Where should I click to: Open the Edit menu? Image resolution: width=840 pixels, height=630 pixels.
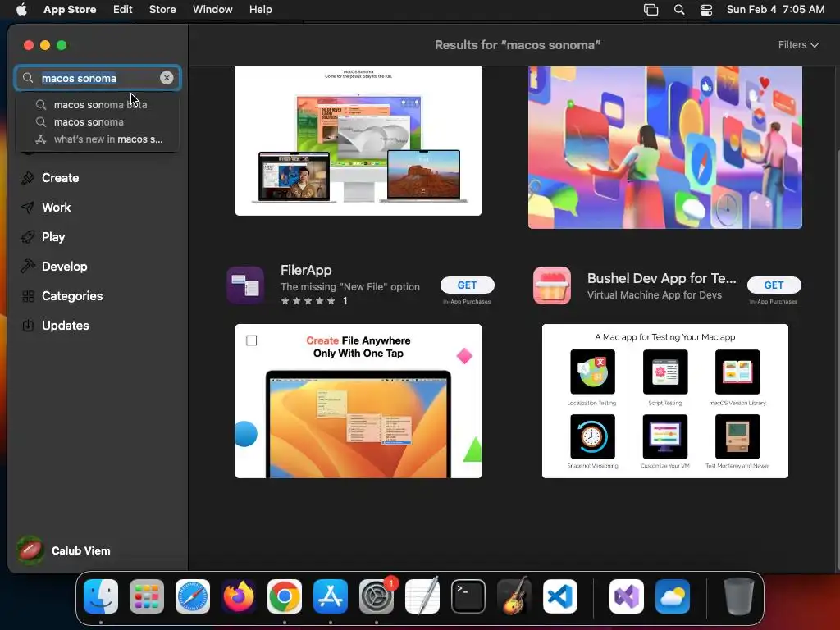coord(123,9)
